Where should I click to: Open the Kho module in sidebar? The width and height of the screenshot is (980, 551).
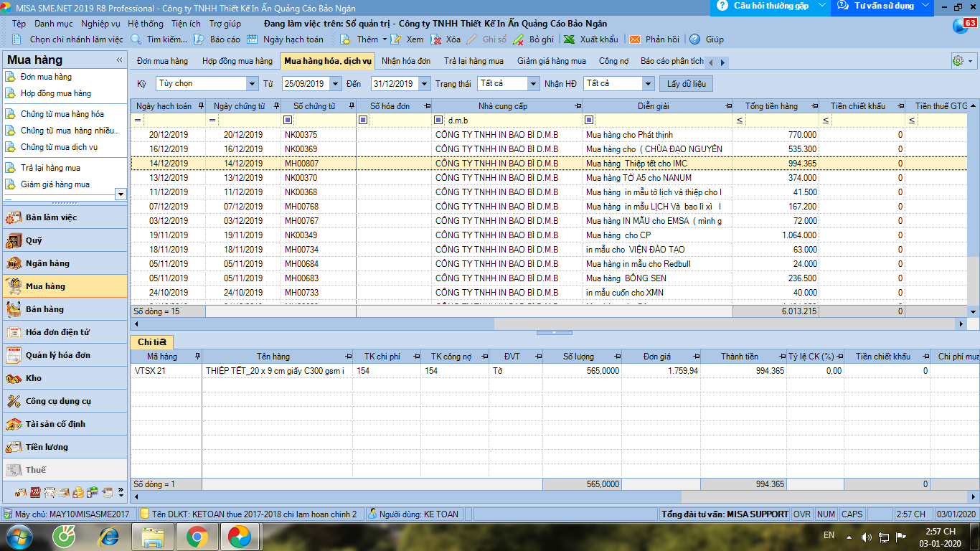click(x=34, y=378)
